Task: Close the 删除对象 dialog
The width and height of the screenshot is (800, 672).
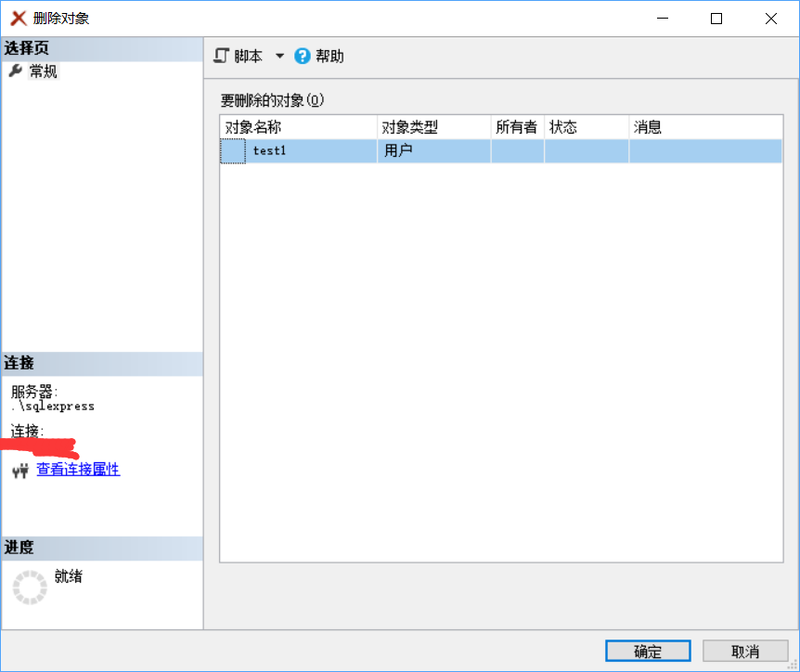Action: (771, 19)
